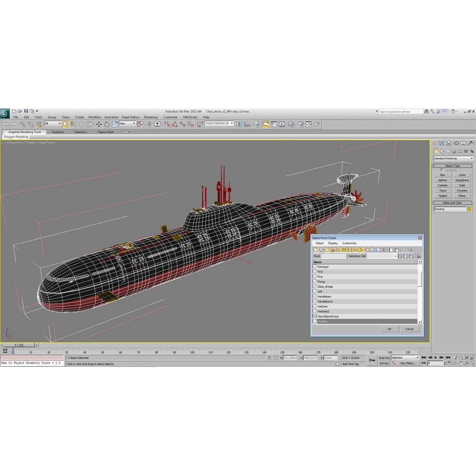Open the Modifiers menu
The image size is (476, 476).
[95, 117]
